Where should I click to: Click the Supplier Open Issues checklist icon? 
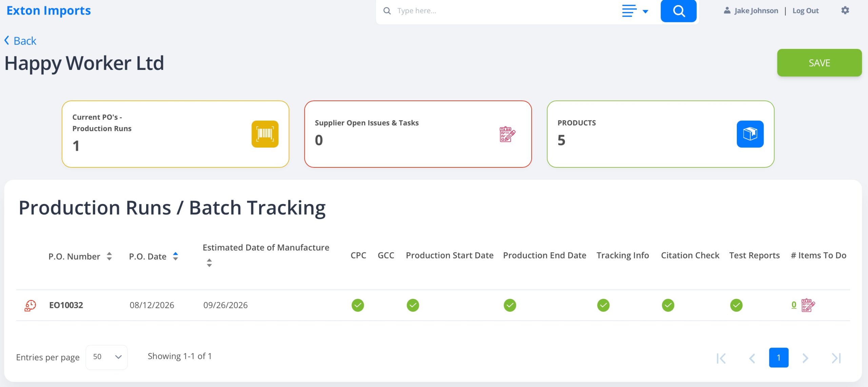point(507,134)
